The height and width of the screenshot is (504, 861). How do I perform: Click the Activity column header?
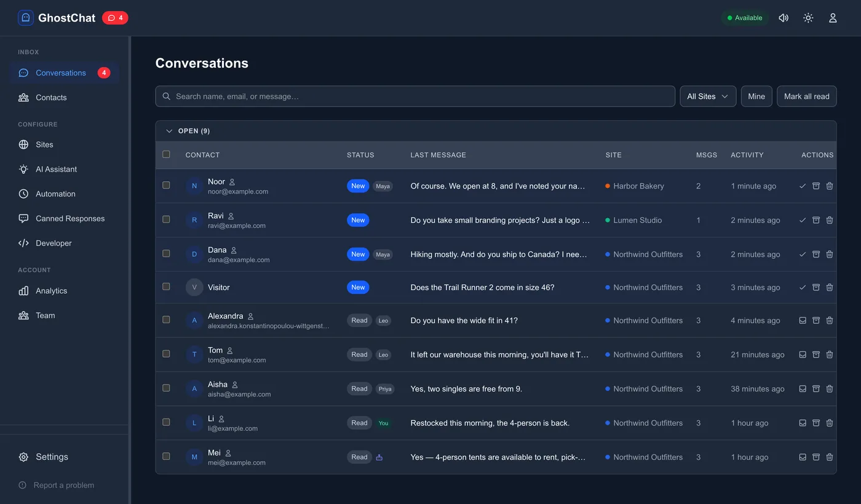747,155
